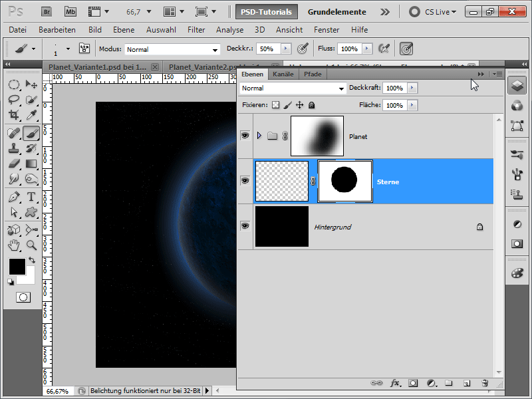Toggle airbrush mode next to Fluss
This screenshot has width=532, height=399.
click(384, 49)
